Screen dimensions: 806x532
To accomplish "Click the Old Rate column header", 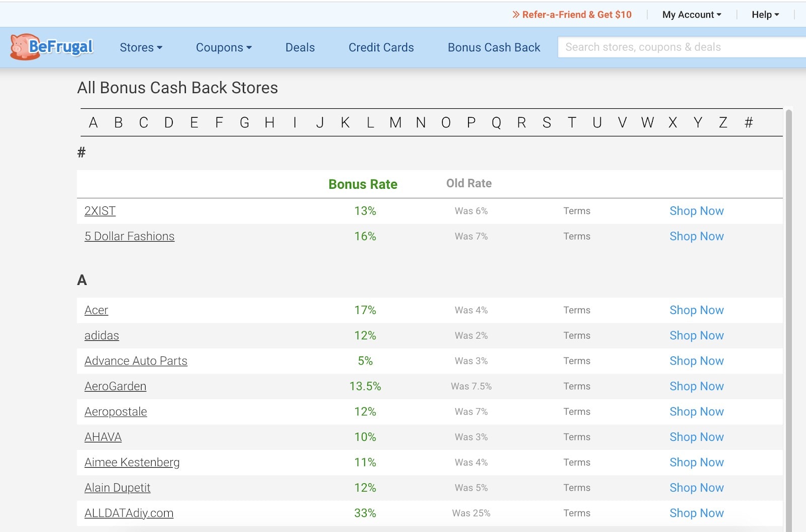I will click(x=469, y=183).
